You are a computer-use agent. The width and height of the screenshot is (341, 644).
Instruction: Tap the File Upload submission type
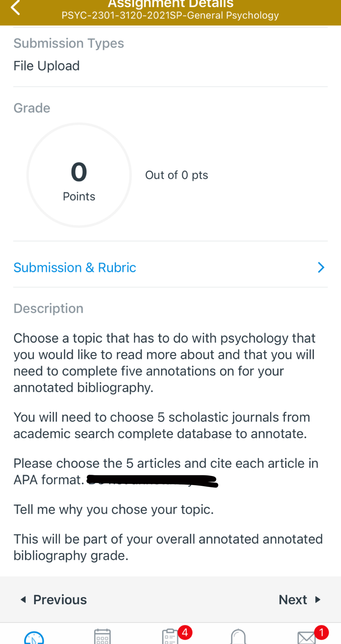[x=47, y=66]
